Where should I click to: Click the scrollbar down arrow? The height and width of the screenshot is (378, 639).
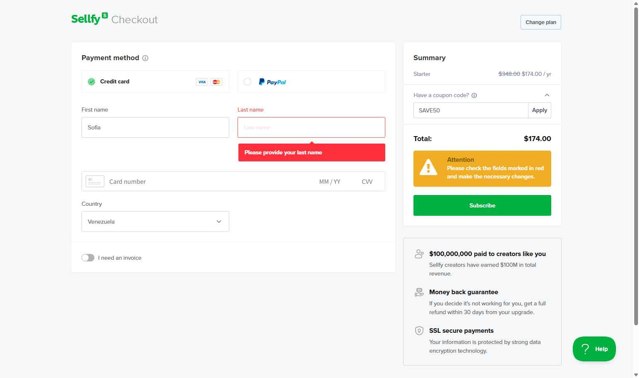click(636, 374)
